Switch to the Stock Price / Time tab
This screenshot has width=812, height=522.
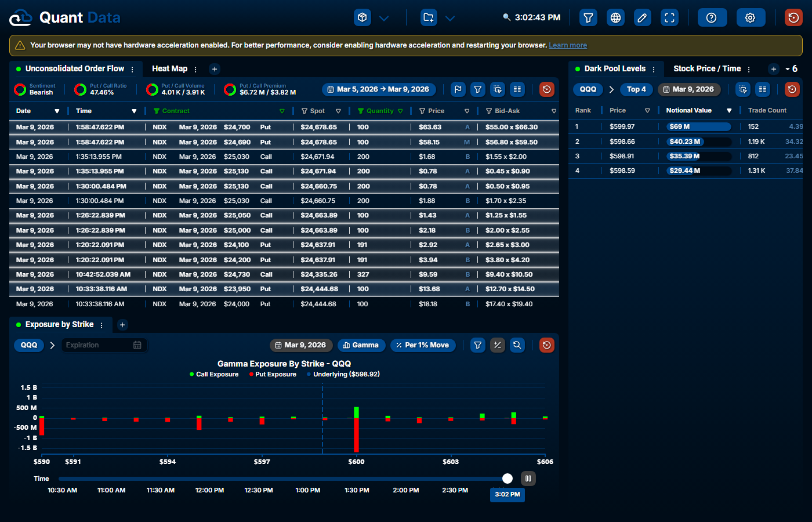coord(707,68)
